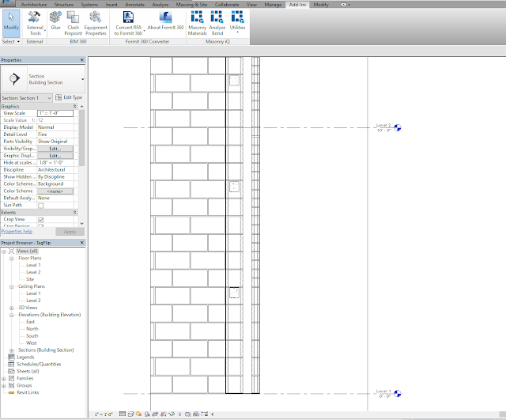Toggle Crop View in view control bar
The image size is (506, 420).
tap(155, 414)
